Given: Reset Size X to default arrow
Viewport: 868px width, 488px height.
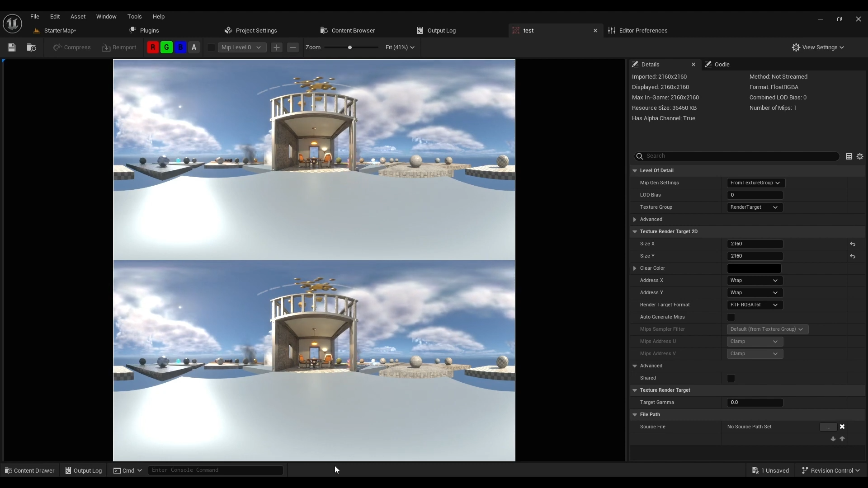Looking at the screenshot, I should pyautogui.click(x=853, y=244).
